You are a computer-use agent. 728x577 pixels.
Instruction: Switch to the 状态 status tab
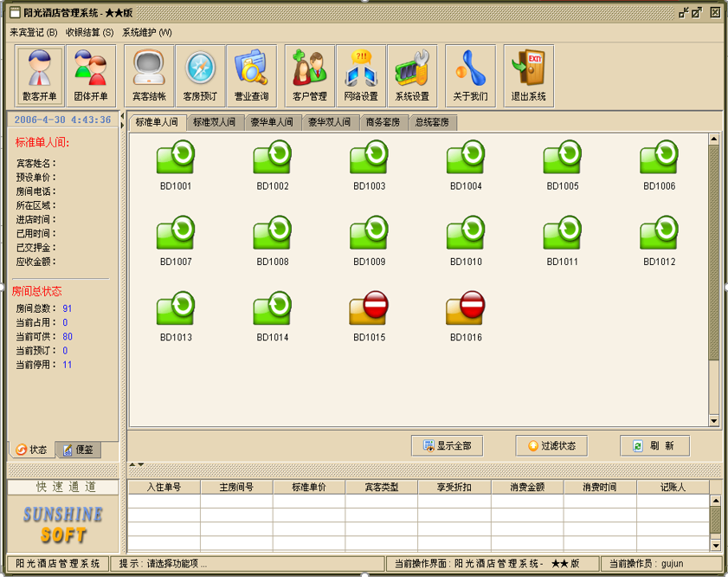point(31,450)
